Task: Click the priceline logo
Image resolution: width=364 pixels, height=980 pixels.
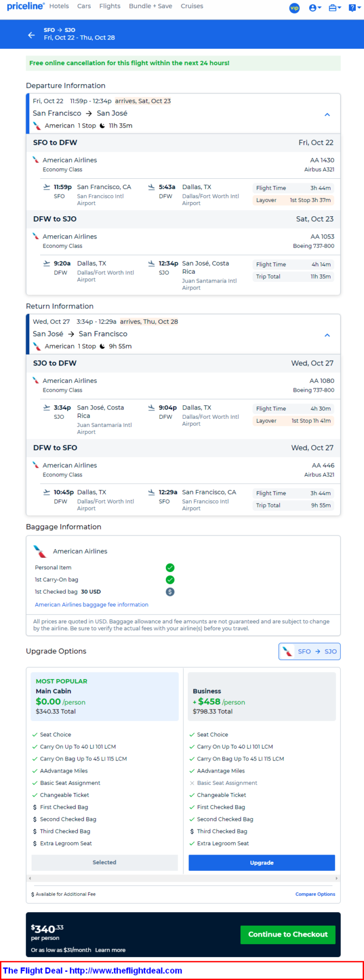Action: coord(26,7)
